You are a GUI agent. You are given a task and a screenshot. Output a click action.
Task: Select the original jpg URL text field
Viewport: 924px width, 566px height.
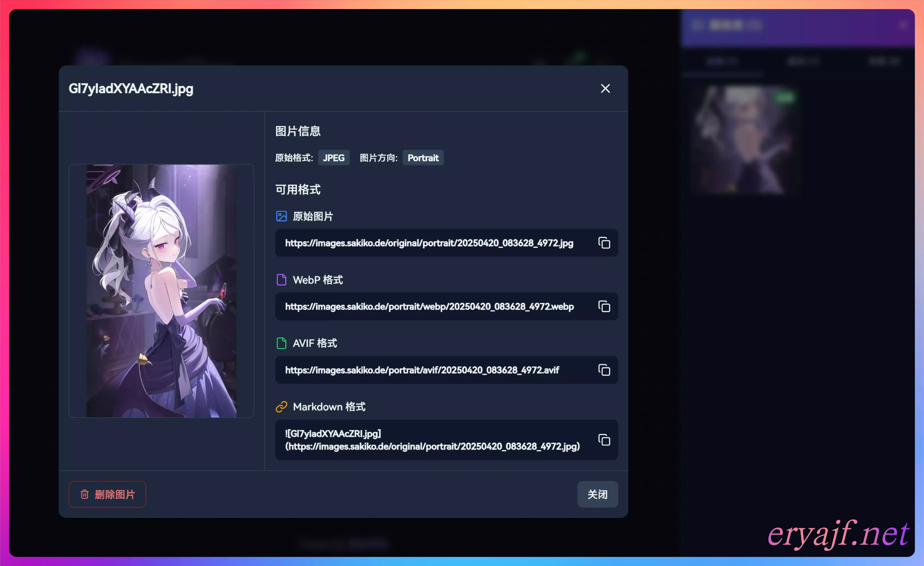[446, 243]
